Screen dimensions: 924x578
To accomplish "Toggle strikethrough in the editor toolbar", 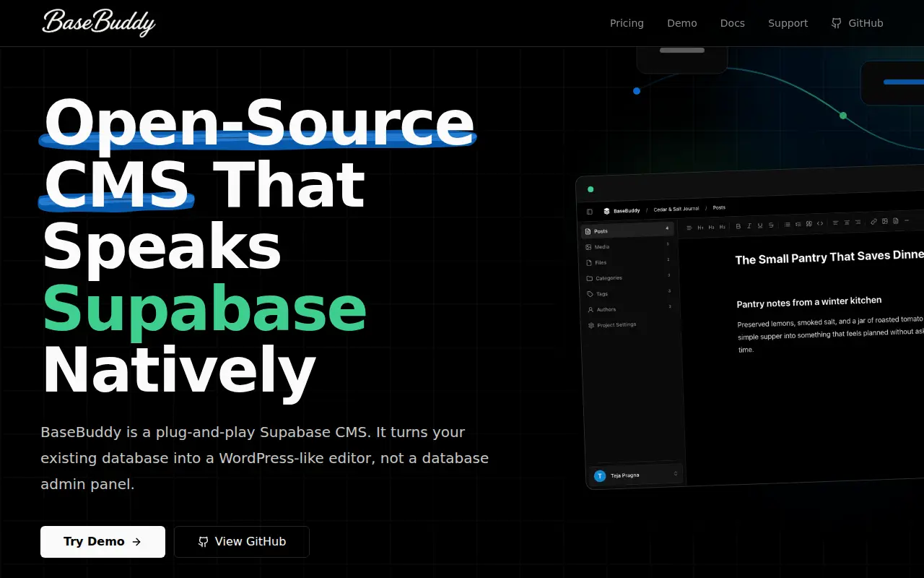I will (x=771, y=225).
